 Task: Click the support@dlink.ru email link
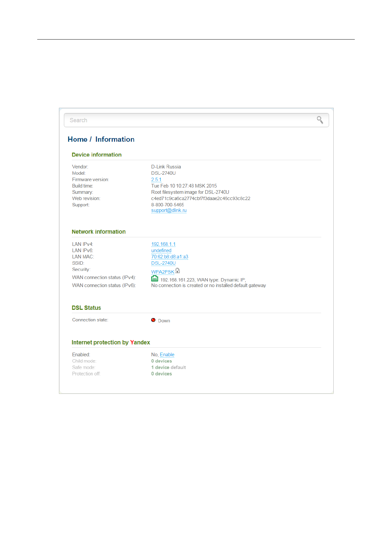[169, 210]
